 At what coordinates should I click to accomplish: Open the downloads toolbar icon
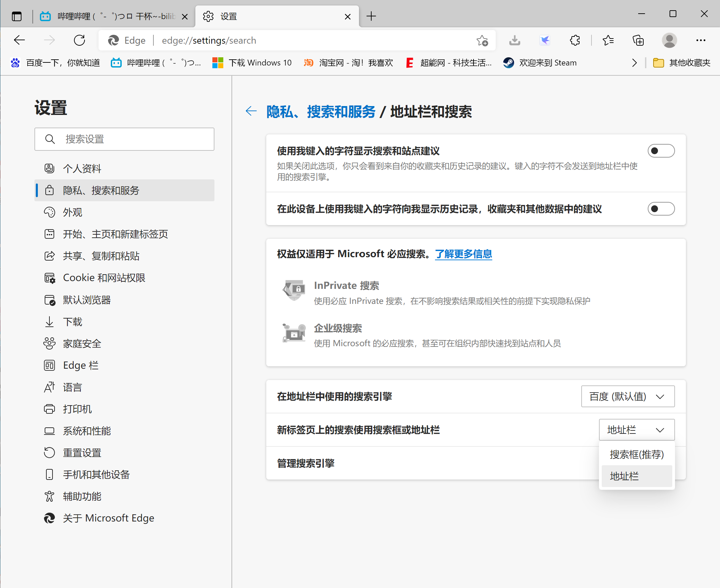pos(514,41)
